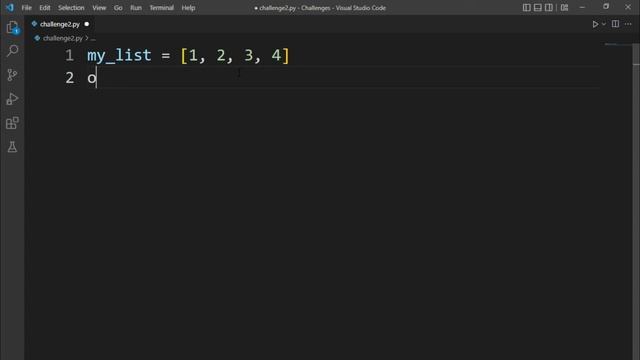Split the editor to the right
This screenshot has height=360, width=640.
click(x=615, y=24)
